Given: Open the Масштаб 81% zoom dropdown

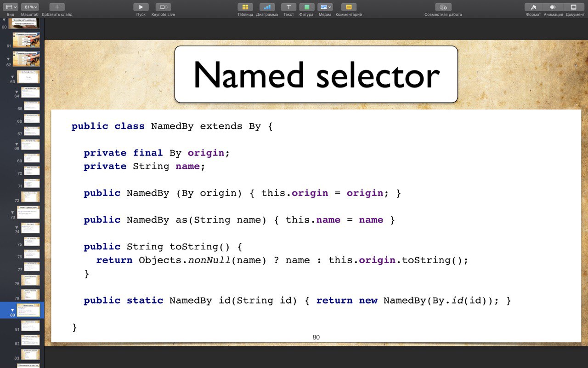Looking at the screenshot, I should 30,7.
